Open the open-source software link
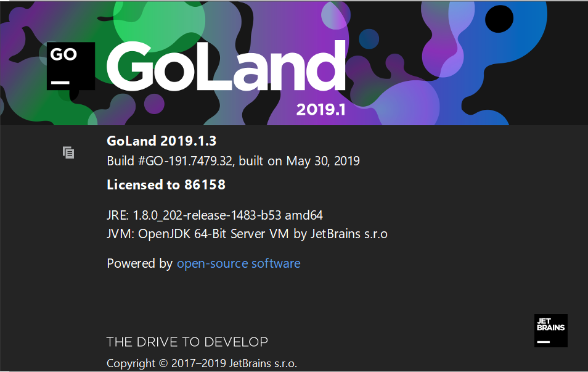This screenshot has height=372, width=588. click(x=239, y=263)
